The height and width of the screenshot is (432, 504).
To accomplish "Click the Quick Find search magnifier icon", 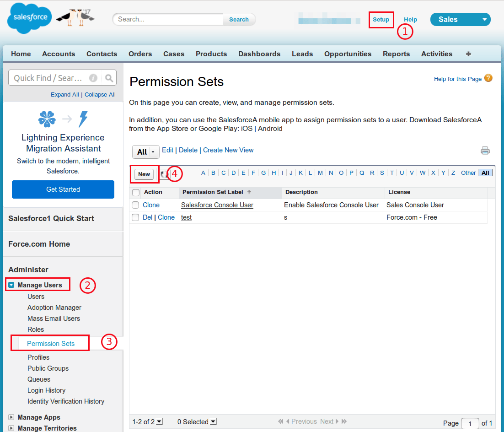I will pyautogui.click(x=109, y=78).
